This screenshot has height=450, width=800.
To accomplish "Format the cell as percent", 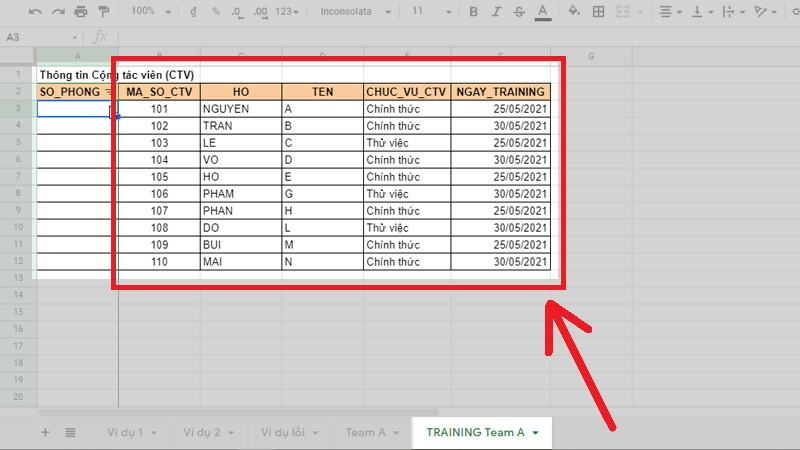I will 215,12.
